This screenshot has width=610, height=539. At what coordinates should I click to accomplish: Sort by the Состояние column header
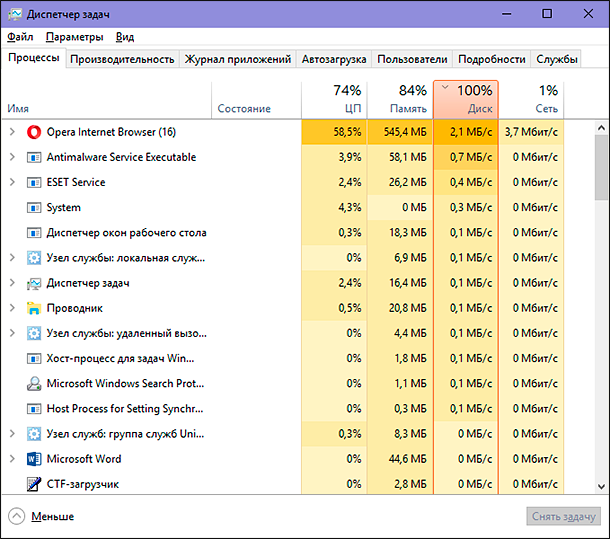256,100
